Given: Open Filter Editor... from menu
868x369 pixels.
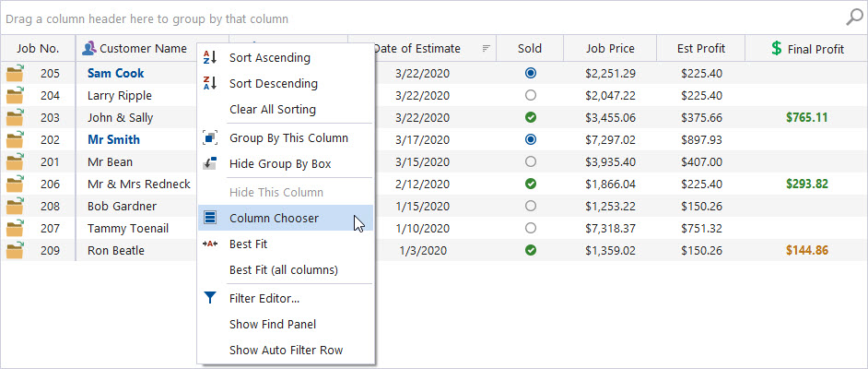Looking at the screenshot, I should click(286, 299).
